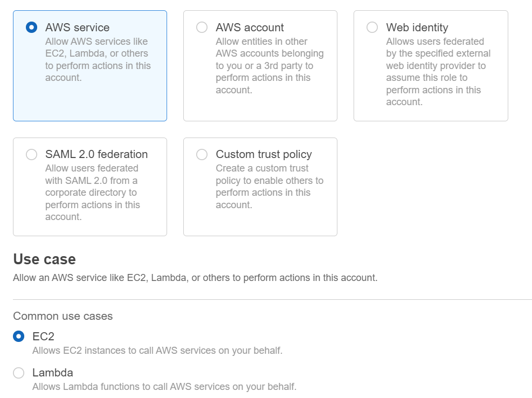This screenshot has height=398, width=532.
Task: Click the 'Web identity' card title
Action: click(x=417, y=27)
